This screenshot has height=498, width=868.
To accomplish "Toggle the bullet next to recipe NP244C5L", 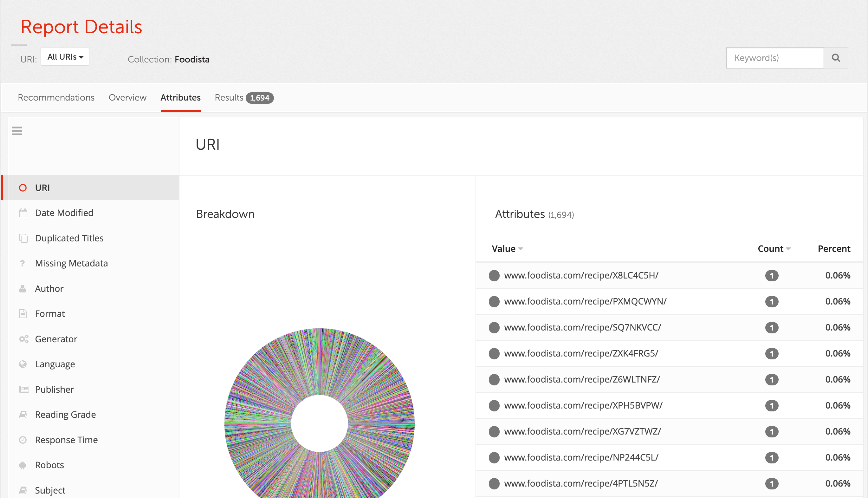I will (x=494, y=457).
